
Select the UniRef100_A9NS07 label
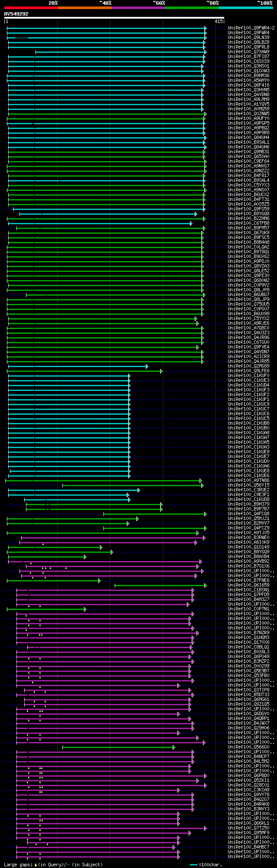[x=249, y=190]
